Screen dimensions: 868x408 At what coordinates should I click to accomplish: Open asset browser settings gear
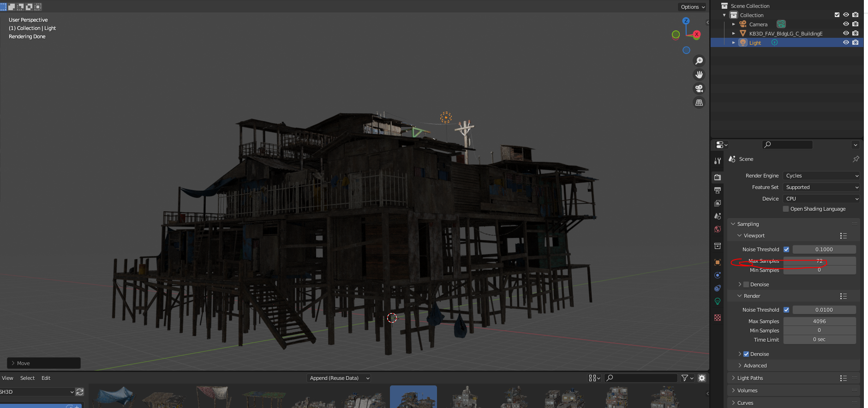[702, 378]
